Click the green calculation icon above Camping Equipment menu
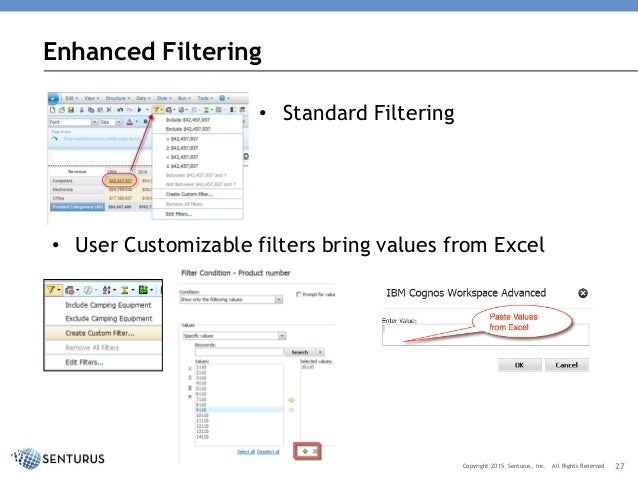This screenshot has width=638, height=479. 143,290
